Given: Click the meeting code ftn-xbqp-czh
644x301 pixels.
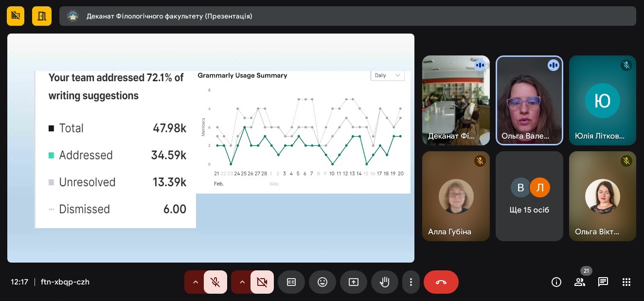Looking at the screenshot, I should click(65, 282).
